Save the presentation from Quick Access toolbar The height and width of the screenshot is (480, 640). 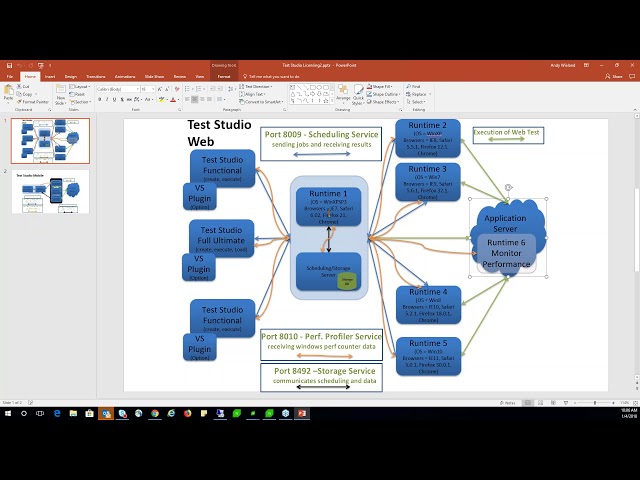tap(9, 65)
